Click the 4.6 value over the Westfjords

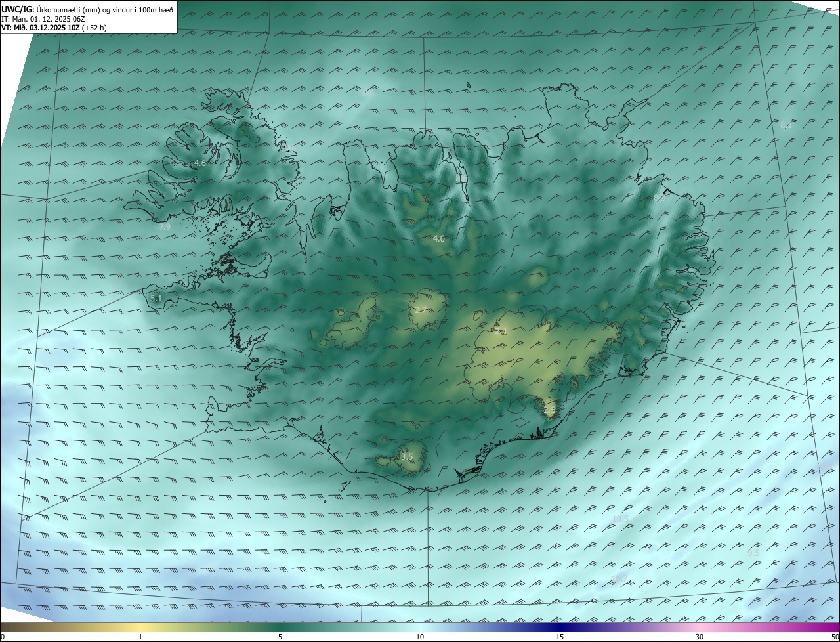200,163
